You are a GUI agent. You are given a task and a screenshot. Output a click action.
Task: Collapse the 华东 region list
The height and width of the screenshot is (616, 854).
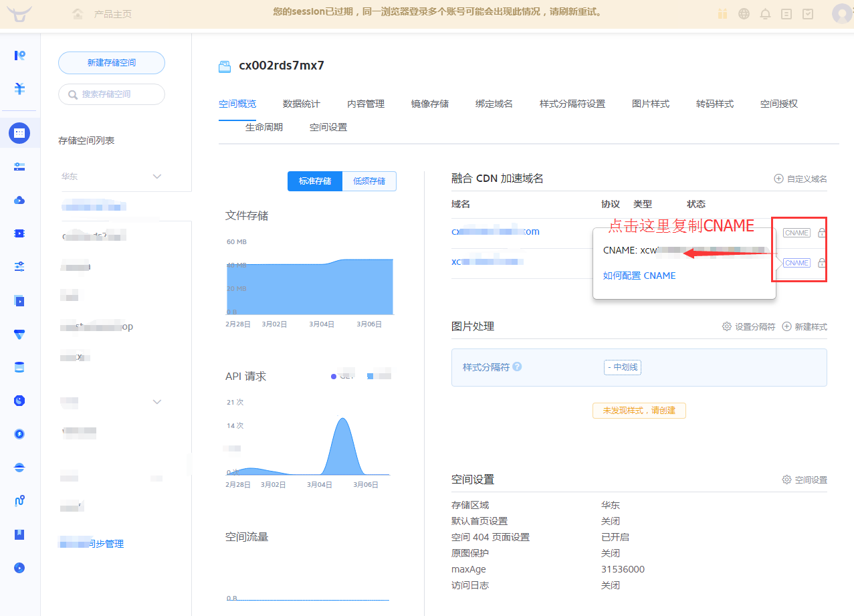pos(157,177)
